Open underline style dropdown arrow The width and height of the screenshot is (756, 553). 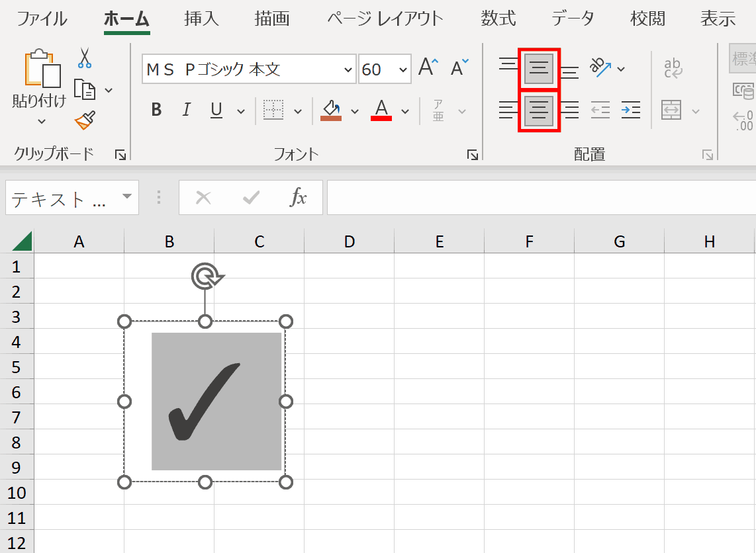pos(241,111)
